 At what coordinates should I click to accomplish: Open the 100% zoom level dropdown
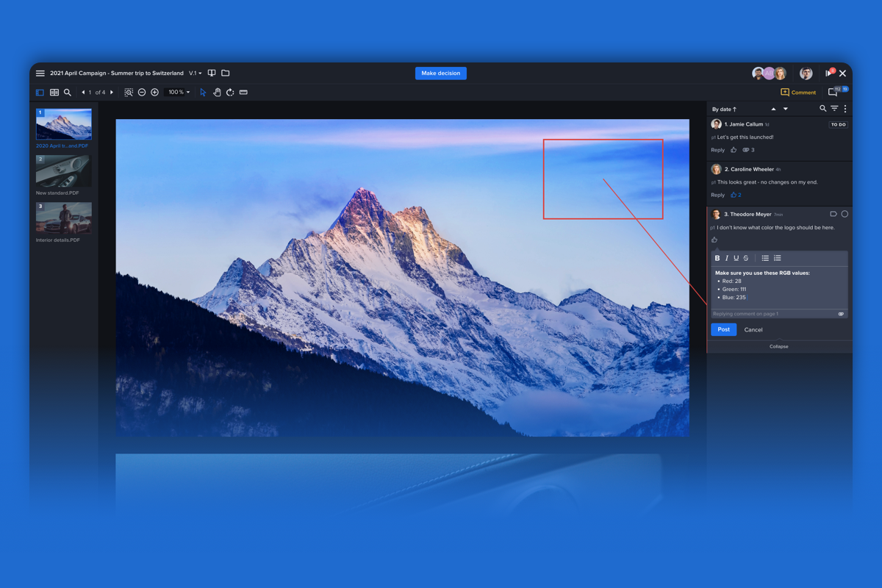click(178, 93)
